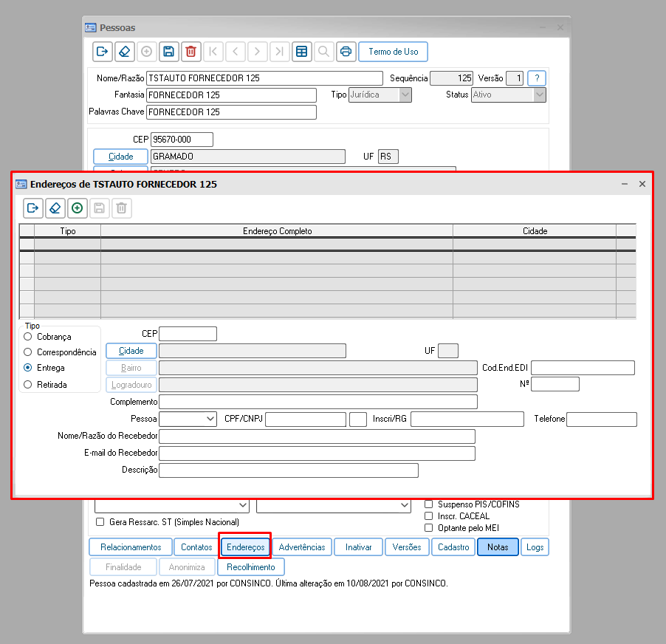Close the Endereços window
The height and width of the screenshot is (644, 666).
(642, 184)
